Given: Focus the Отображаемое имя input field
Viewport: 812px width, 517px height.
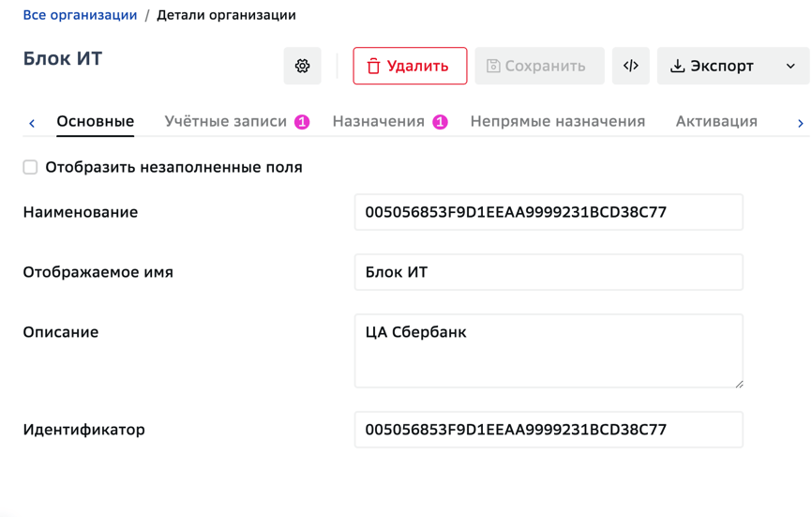Looking at the screenshot, I should tap(549, 272).
